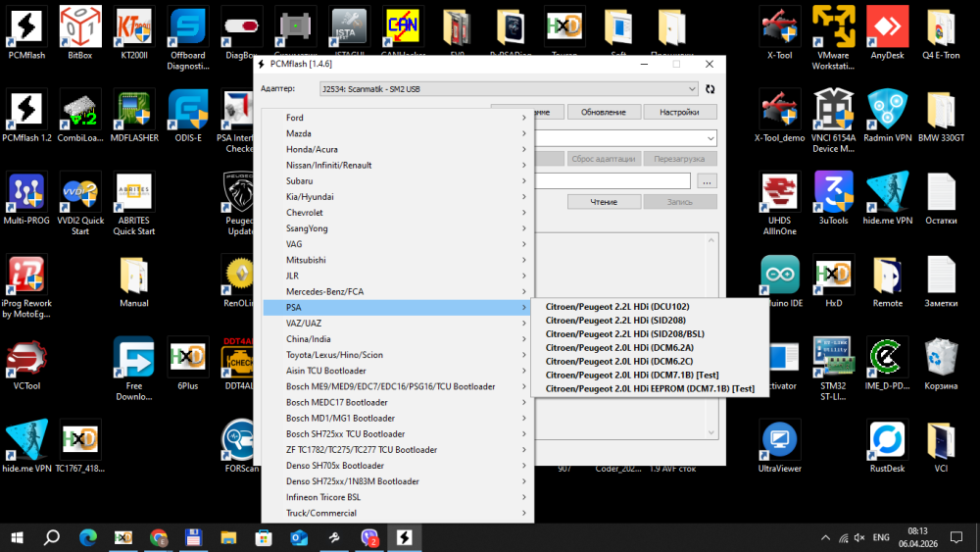This screenshot has width=980, height=552.
Task: Launch UltraViewer desktop icon
Action: (779, 446)
